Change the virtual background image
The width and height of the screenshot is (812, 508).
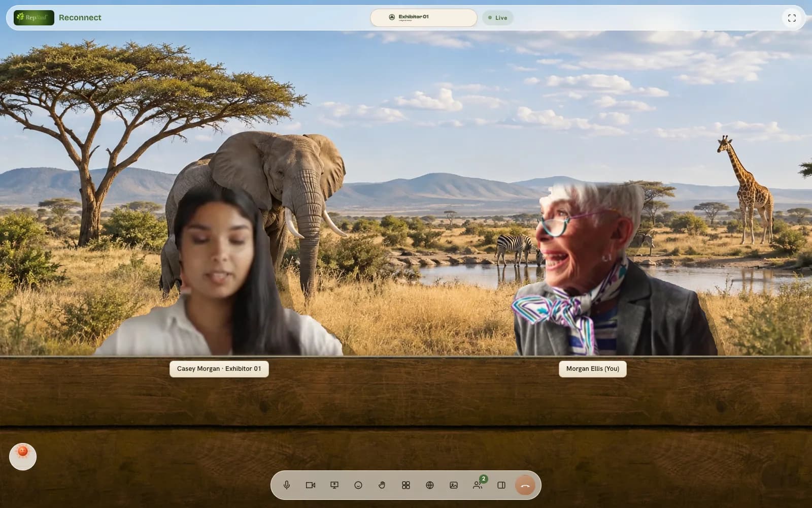tap(454, 485)
